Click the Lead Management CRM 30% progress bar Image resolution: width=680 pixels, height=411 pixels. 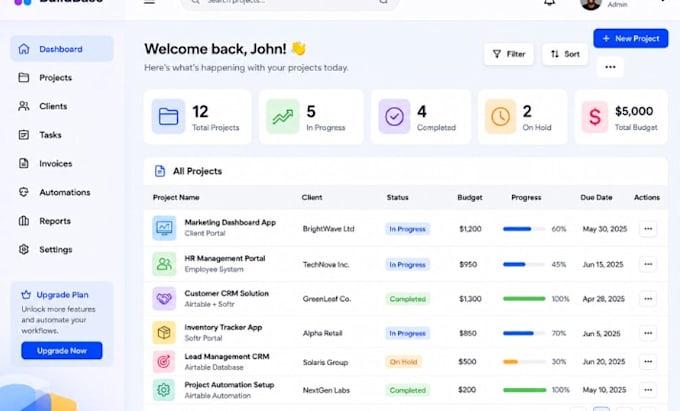(524, 362)
